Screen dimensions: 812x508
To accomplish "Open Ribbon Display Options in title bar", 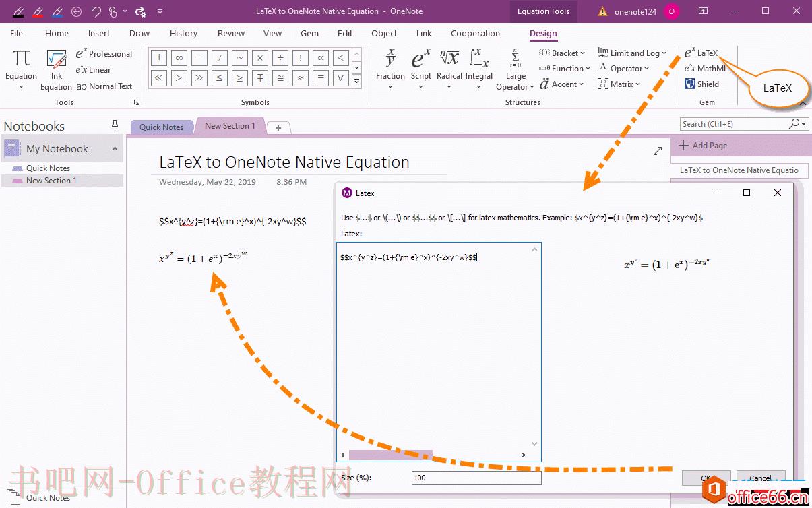I will coord(703,11).
